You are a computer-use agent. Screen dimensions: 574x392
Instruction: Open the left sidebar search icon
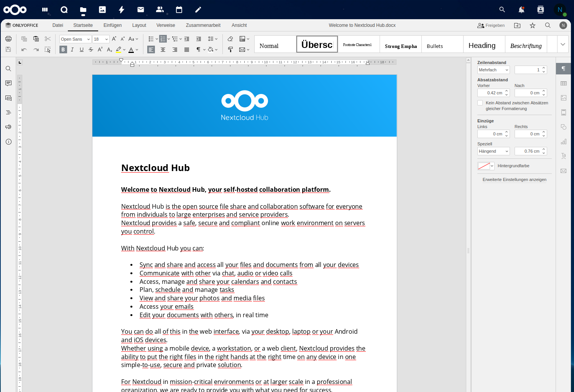click(8, 69)
